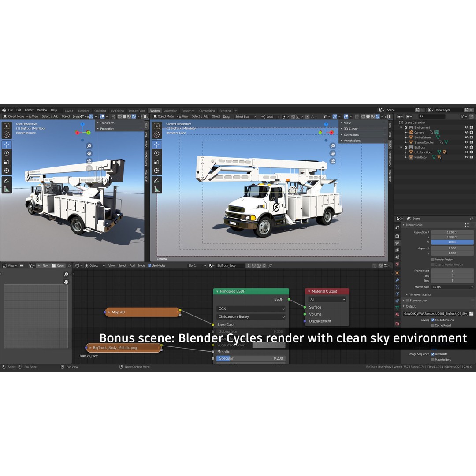This screenshot has width=476, height=476.
Task: Switch camera viewport to rendered shading mode
Action: [377, 116]
